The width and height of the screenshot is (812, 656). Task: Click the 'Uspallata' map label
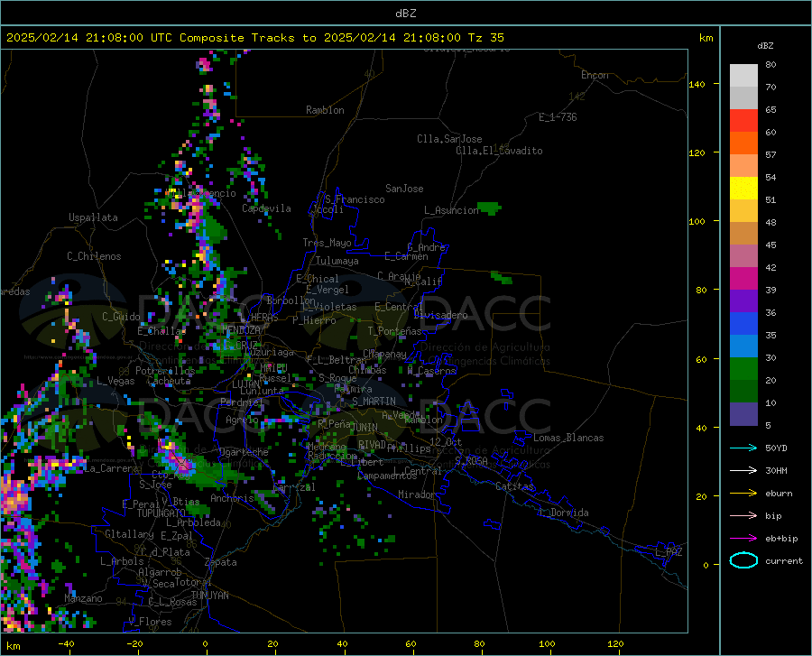click(93, 217)
